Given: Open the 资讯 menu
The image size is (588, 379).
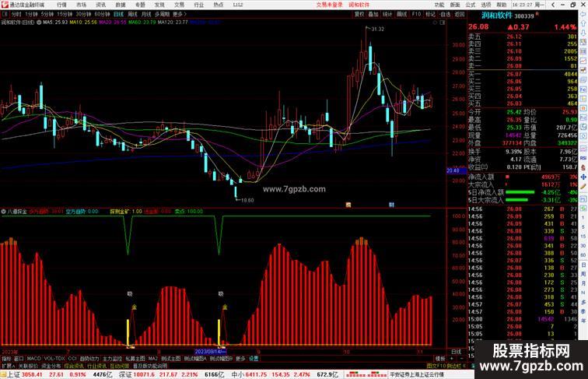Looking at the screenshot, I should click(101, 5).
